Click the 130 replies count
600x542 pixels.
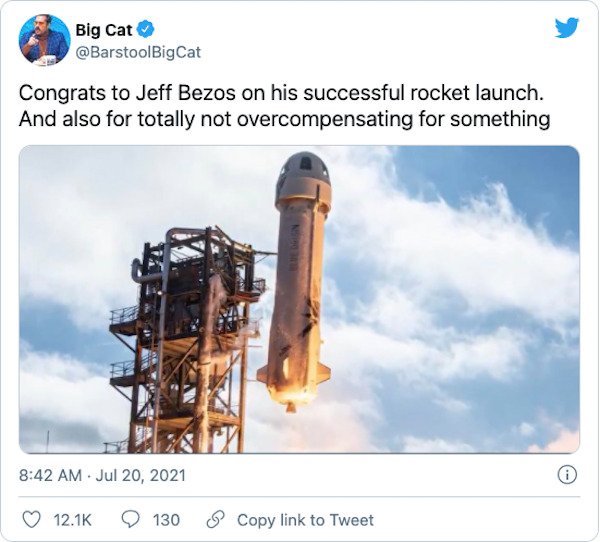click(165, 520)
